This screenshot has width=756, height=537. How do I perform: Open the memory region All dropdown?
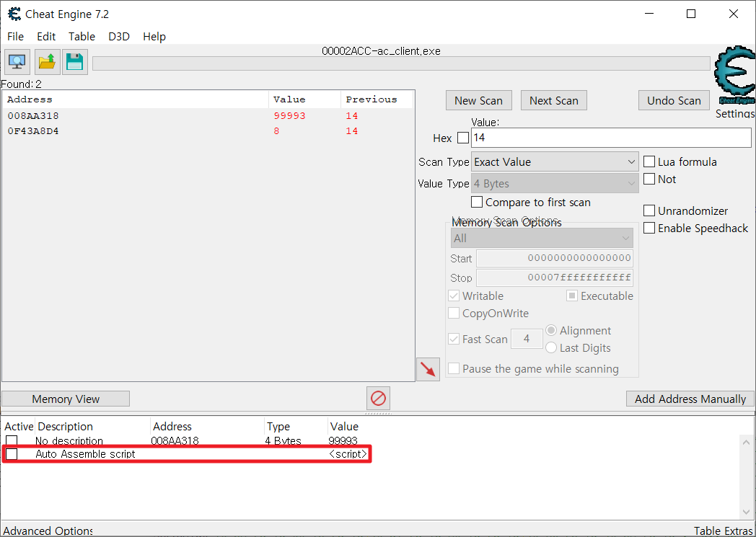pos(542,238)
